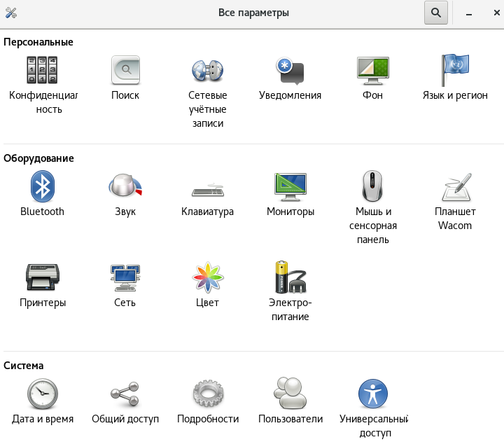Open the Планшет Wacom settings
Image resolution: width=504 pixels, height=442 pixels.
click(x=455, y=187)
